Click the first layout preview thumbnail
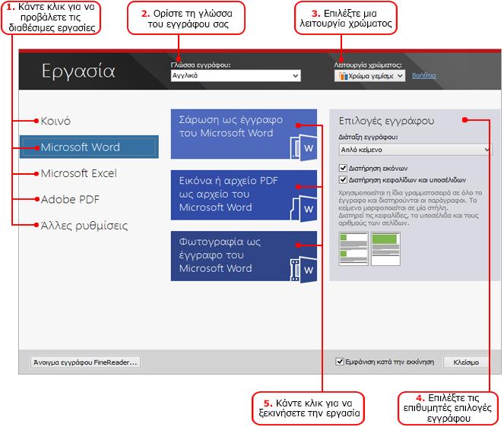This screenshot has height=427, width=504. click(353, 248)
